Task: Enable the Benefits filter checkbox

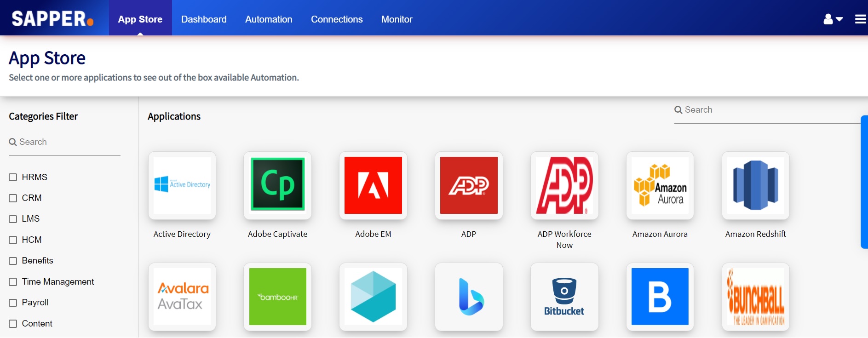Action: (x=13, y=261)
